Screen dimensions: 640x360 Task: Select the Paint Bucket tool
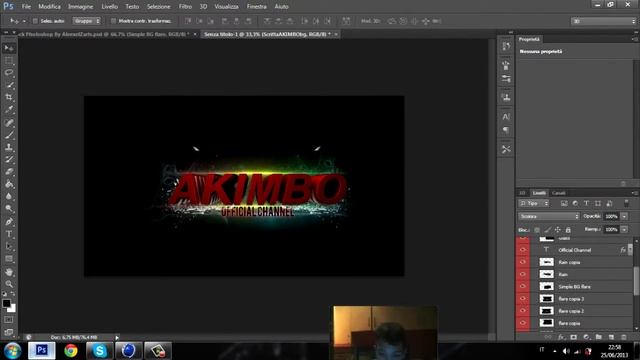pos(9,184)
